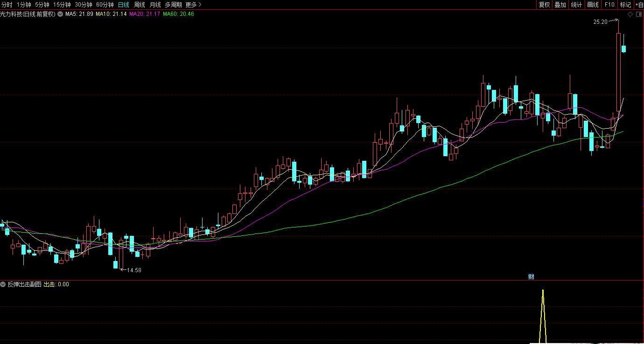Open the 统计 statistics button
The height and width of the screenshot is (344, 644).
coord(577,5)
